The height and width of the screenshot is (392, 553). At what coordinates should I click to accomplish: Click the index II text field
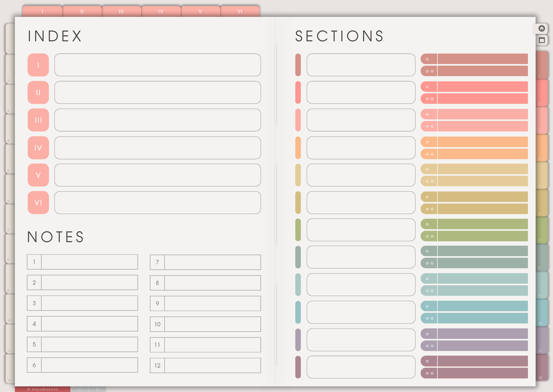point(158,93)
